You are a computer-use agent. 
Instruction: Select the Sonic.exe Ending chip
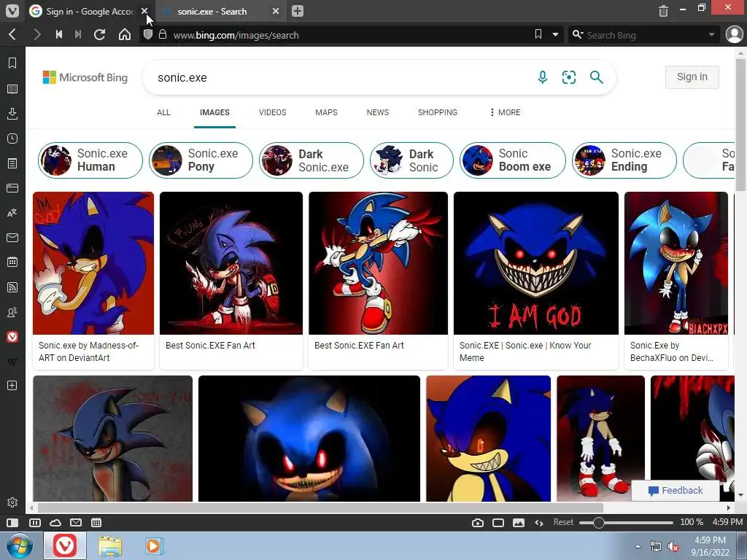click(x=624, y=160)
